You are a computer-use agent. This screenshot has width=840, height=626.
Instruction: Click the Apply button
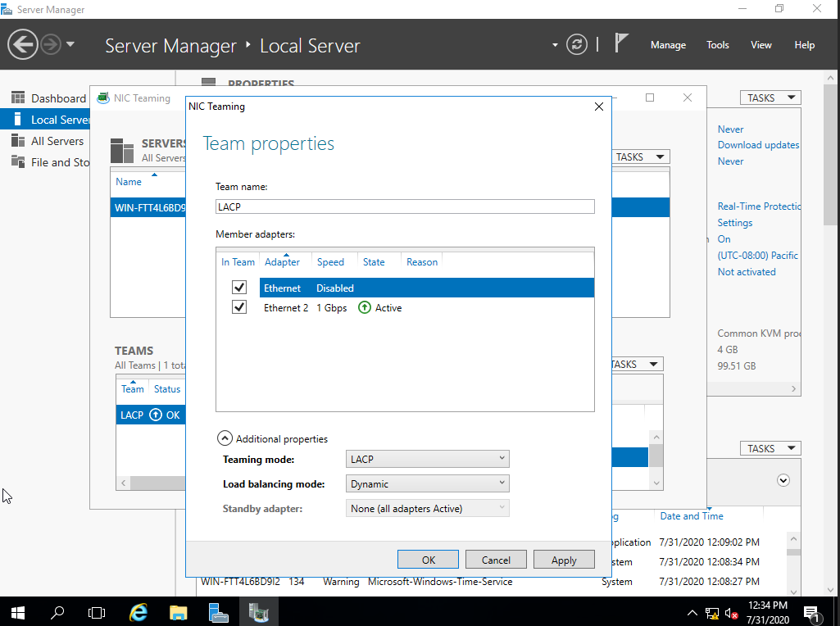564,560
